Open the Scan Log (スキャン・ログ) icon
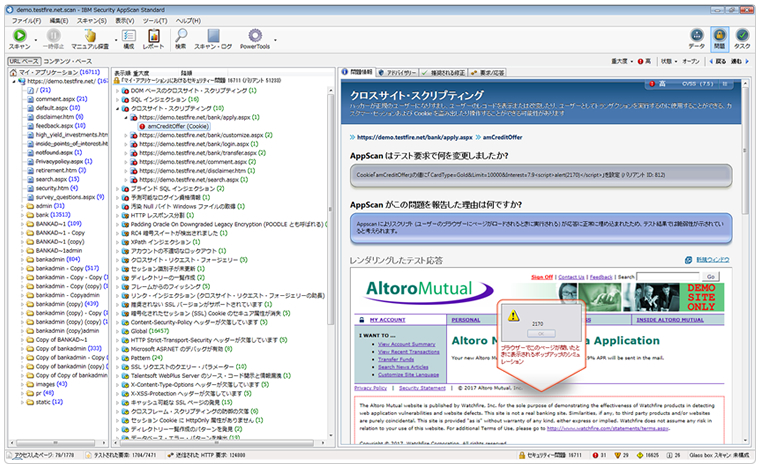Viewport: 760px width, 465px height. [213, 35]
